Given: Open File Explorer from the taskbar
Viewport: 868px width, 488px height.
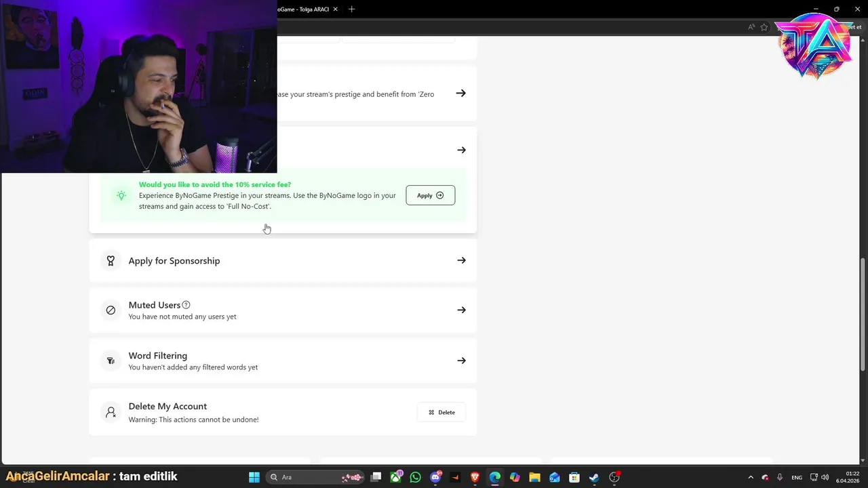Looking at the screenshot, I should coord(534,477).
